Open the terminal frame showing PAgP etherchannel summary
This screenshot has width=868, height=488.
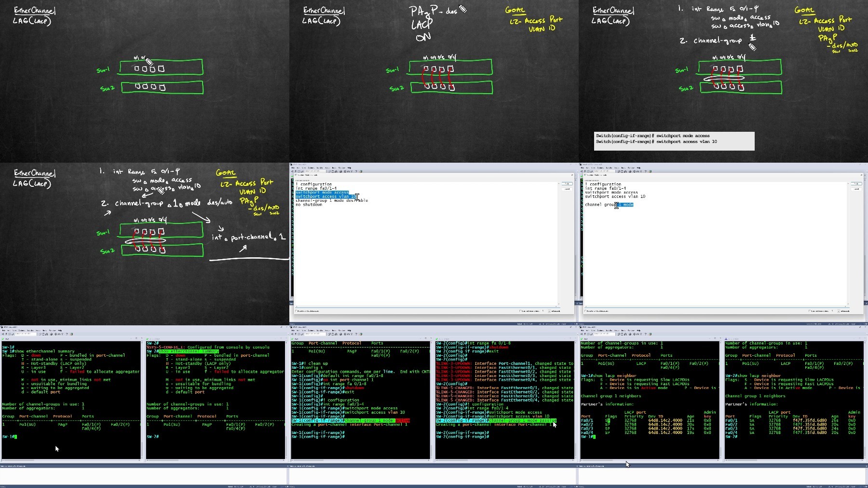[x=145, y=406]
